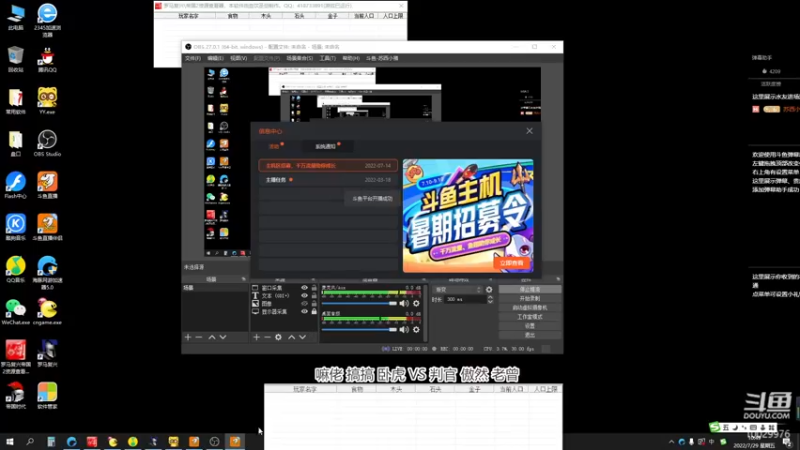Screen dimensions: 800x450
Task: Move scene down in Scenes panel
Action: [223, 337]
